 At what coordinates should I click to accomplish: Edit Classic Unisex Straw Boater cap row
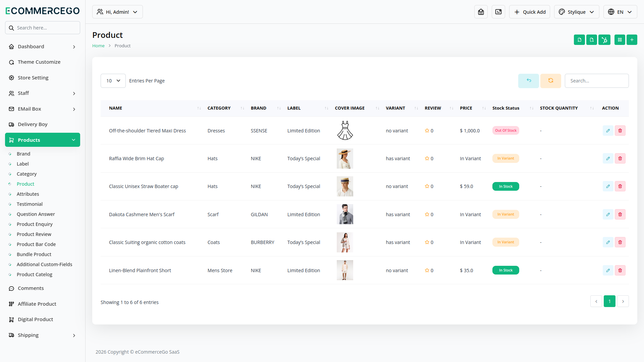[x=608, y=186]
